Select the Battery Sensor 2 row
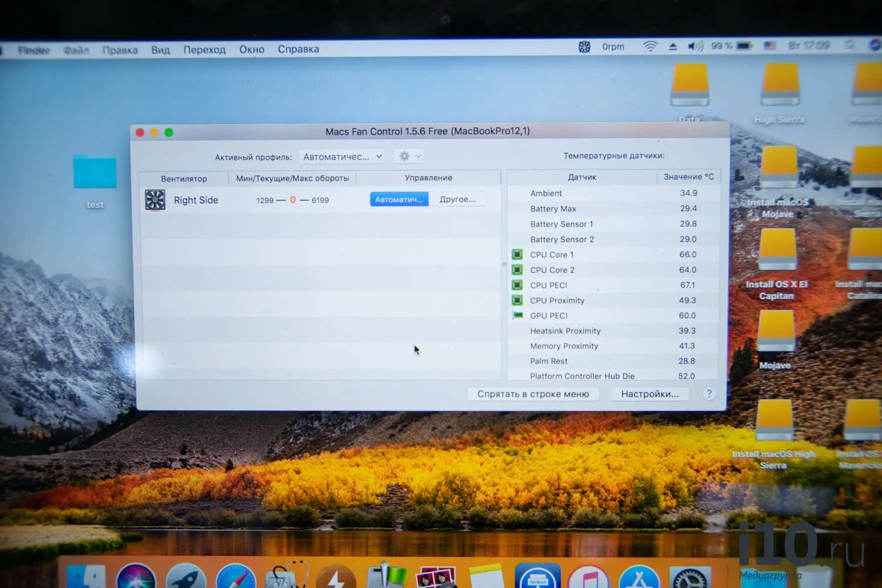The image size is (882, 588). pos(613,239)
